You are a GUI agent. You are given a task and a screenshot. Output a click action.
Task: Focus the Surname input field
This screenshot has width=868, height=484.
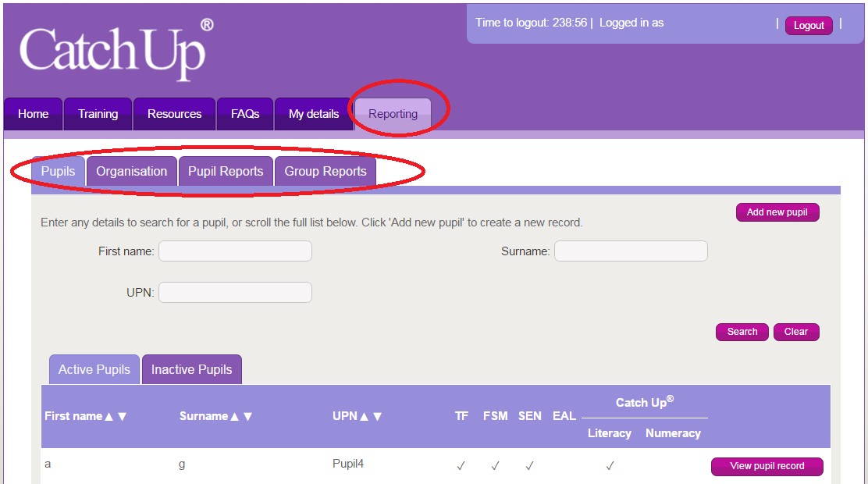coord(631,251)
